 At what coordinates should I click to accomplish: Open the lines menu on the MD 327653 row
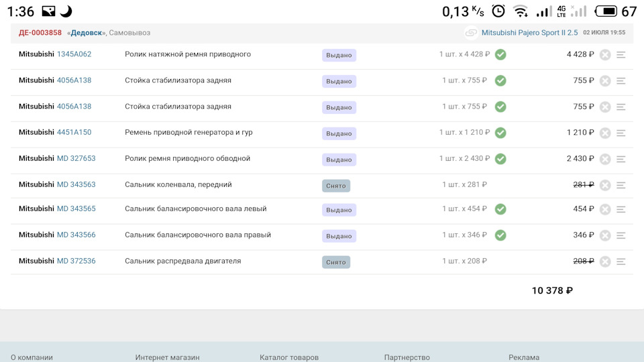click(621, 160)
